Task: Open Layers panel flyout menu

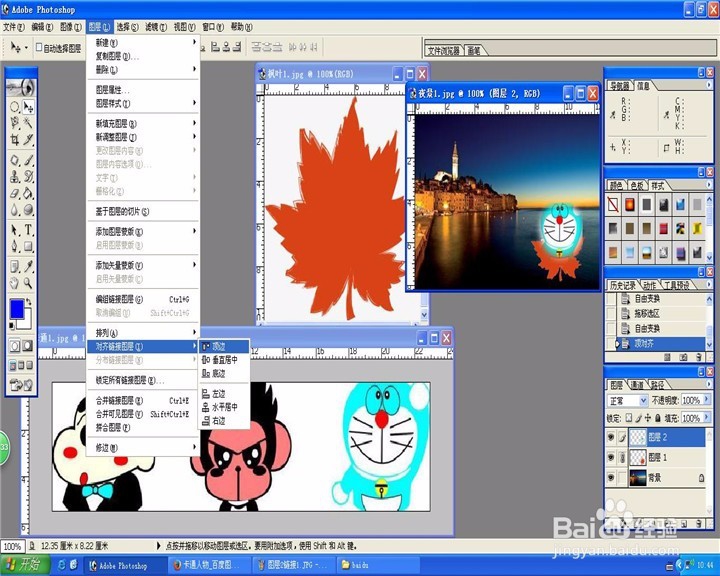Action: (709, 384)
